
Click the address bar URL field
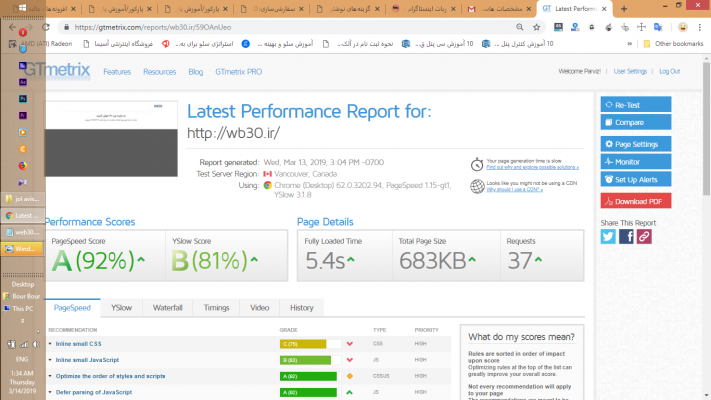292,27
